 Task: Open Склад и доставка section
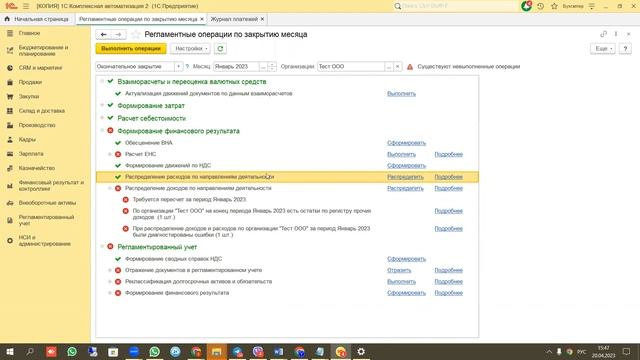(42, 111)
